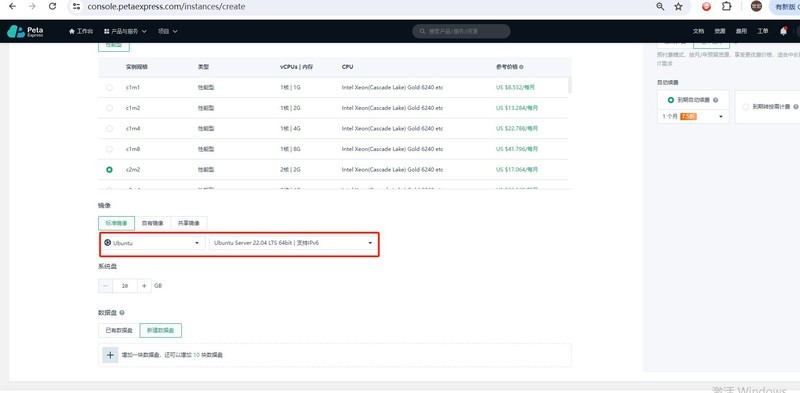Click the 搜索产品/服务/资源 search box
This screenshot has width=800, height=393.
tap(461, 31)
